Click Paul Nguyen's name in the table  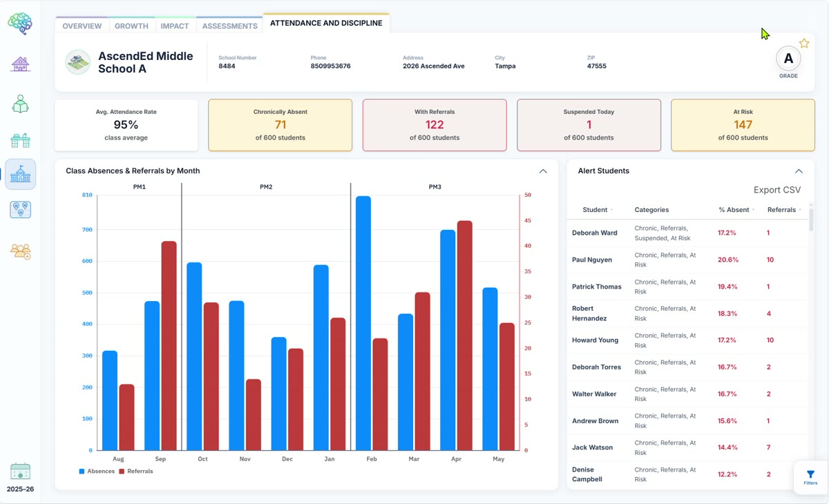(x=592, y=260)
